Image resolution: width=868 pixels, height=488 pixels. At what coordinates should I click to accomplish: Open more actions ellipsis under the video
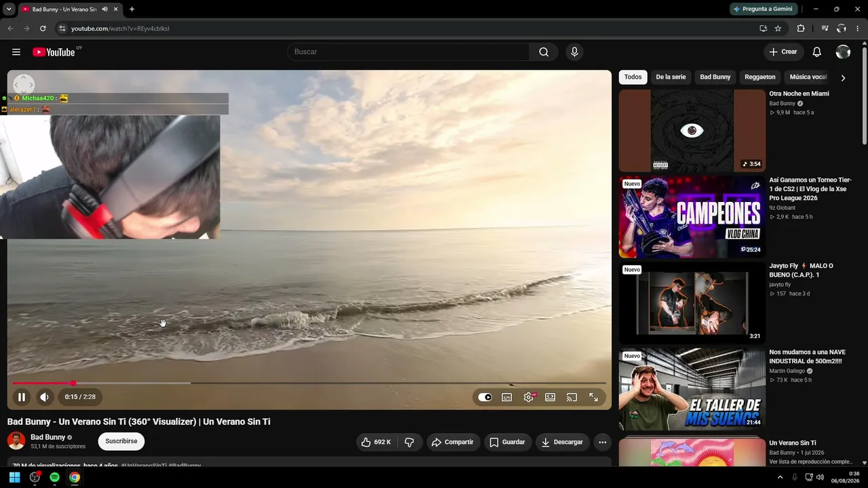602,442
